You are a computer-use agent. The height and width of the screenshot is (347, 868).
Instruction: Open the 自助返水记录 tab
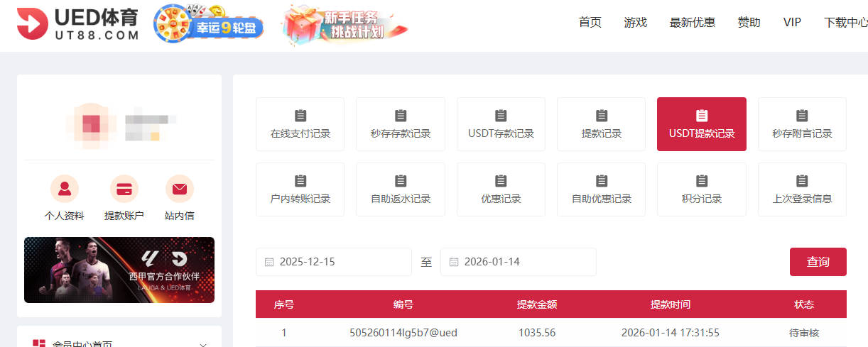[x=401, y=189]
